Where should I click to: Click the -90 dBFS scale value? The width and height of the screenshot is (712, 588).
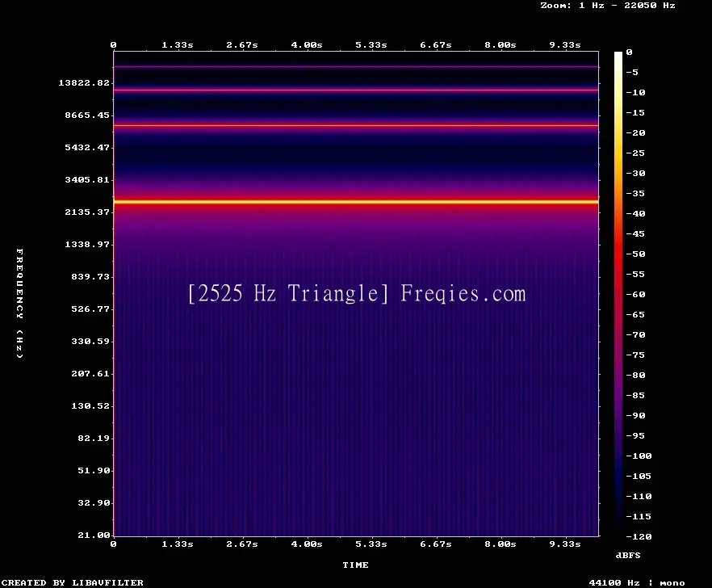[635, 416]
